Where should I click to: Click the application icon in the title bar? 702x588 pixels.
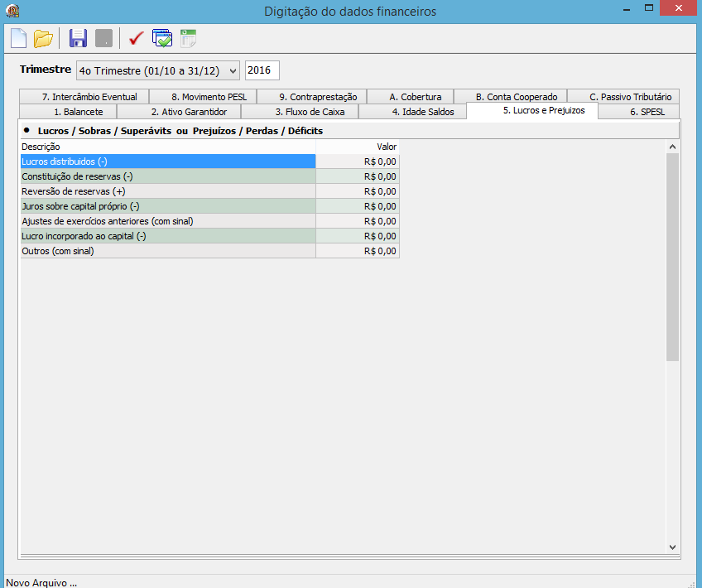click(12, 10)
